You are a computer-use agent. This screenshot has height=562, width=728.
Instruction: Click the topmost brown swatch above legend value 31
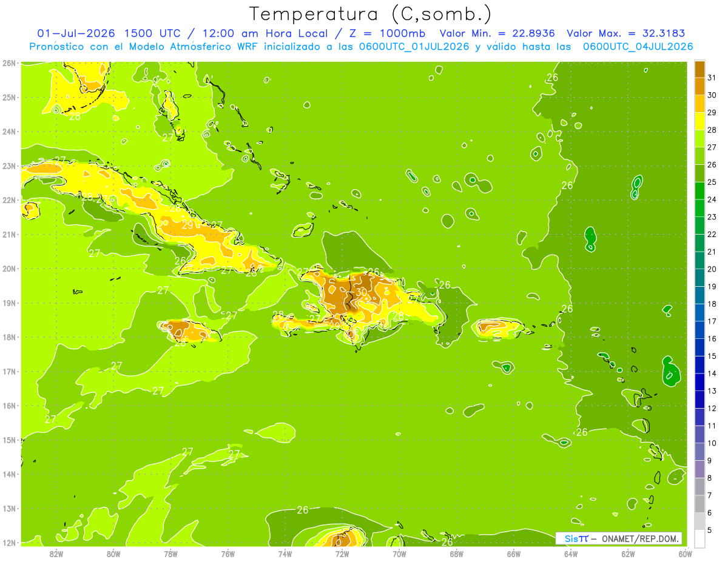click(x=699, y=69)
